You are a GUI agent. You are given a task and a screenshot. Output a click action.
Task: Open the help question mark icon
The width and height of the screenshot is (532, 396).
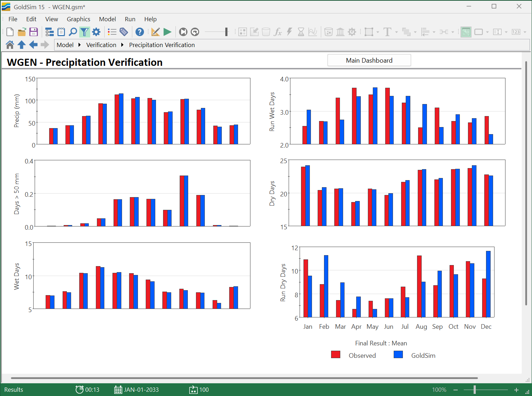click(140, 32)
